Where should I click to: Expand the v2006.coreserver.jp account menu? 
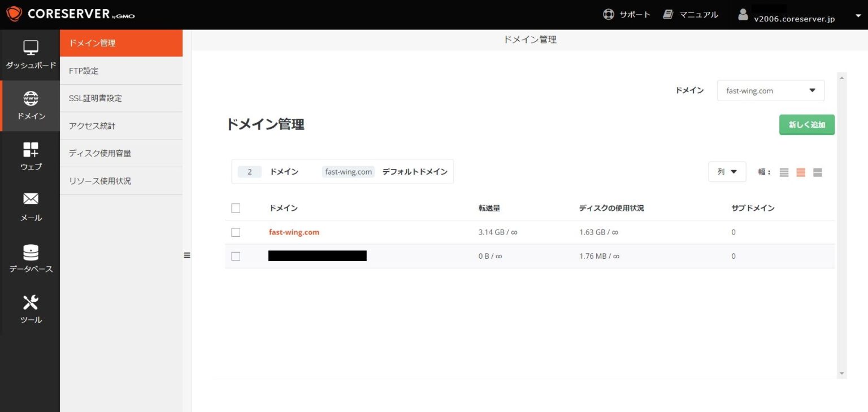[858, 16]
